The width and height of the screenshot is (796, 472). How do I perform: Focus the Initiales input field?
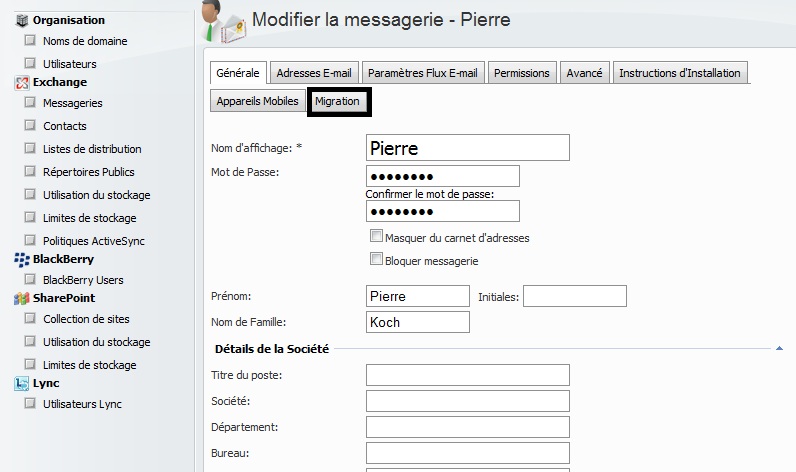point(575,296)
